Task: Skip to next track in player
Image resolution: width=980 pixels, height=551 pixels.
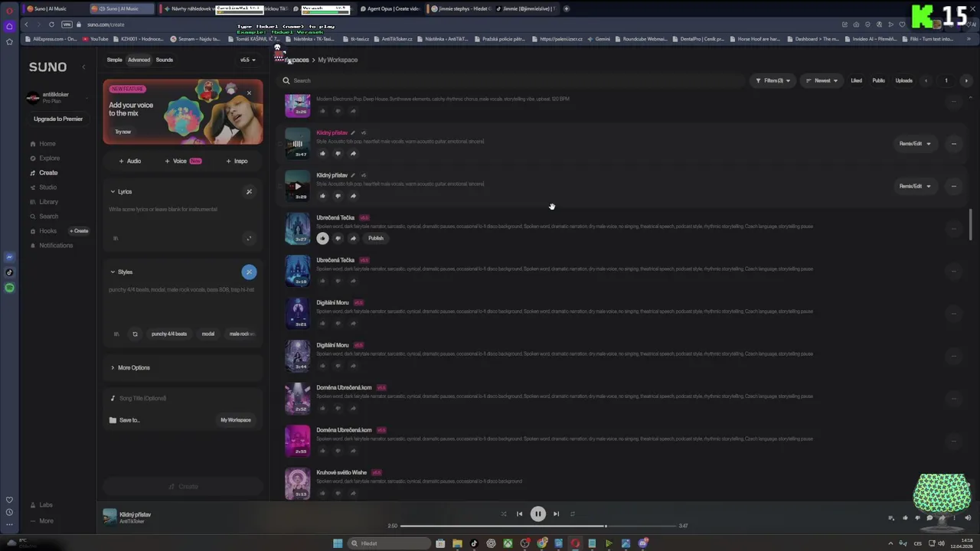Action: (556, 514)
